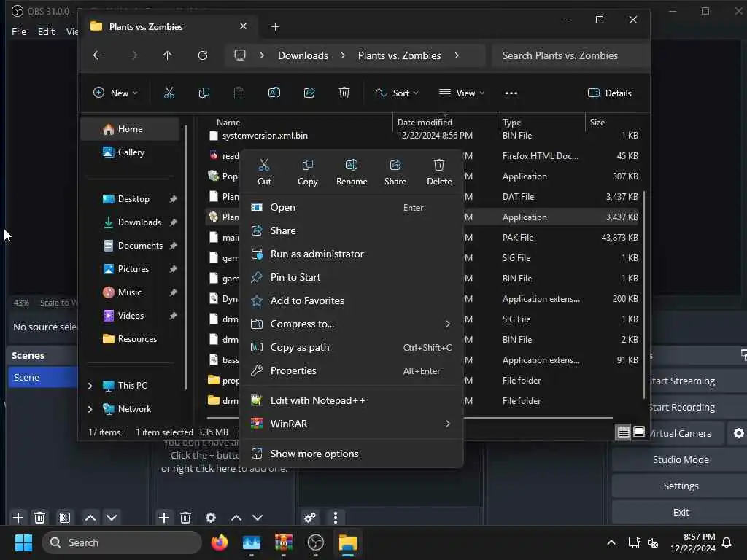Click Explorer toolbar Delete trash icon
The height and width of the screenshot is (560, 747).
pos(344,93)
